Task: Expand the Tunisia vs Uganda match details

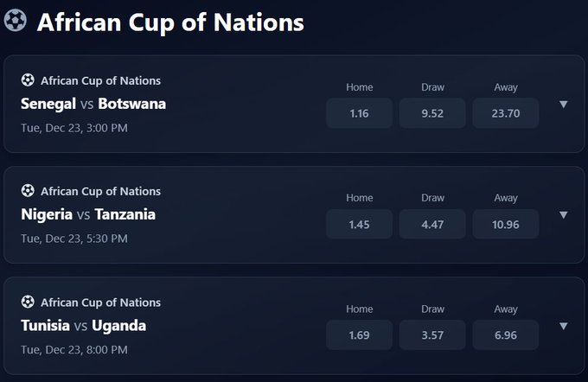Action: 564,327
